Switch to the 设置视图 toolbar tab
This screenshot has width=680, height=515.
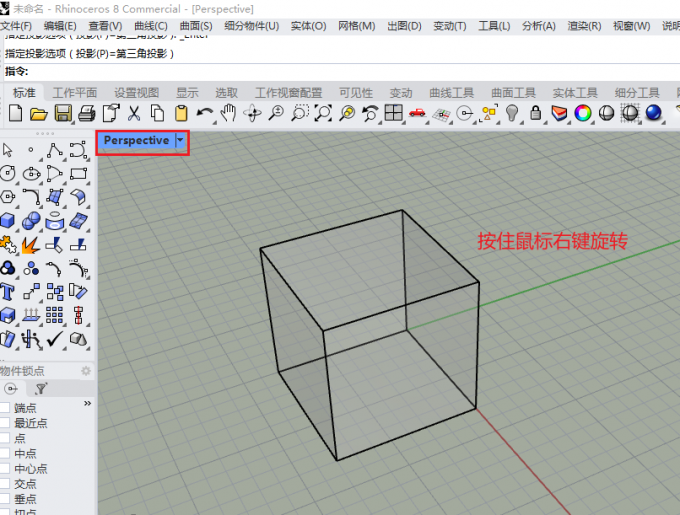(x=137, y=93)
